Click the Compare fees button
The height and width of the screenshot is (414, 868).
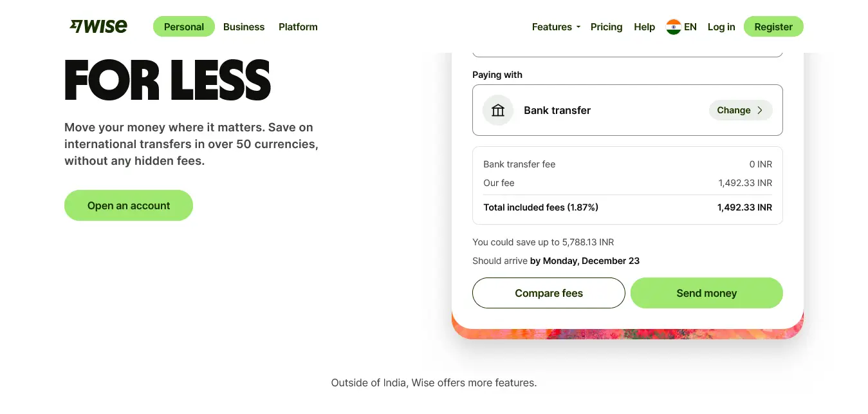coord(549,293)
